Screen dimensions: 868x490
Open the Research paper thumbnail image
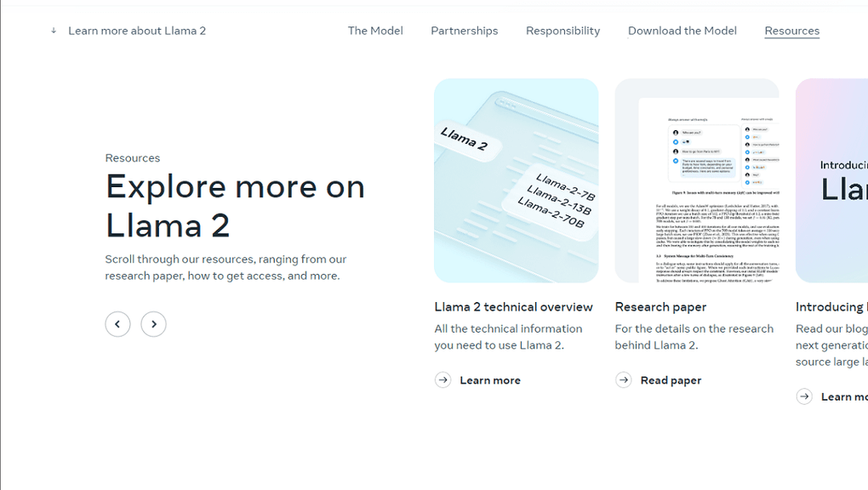(697, 180)
